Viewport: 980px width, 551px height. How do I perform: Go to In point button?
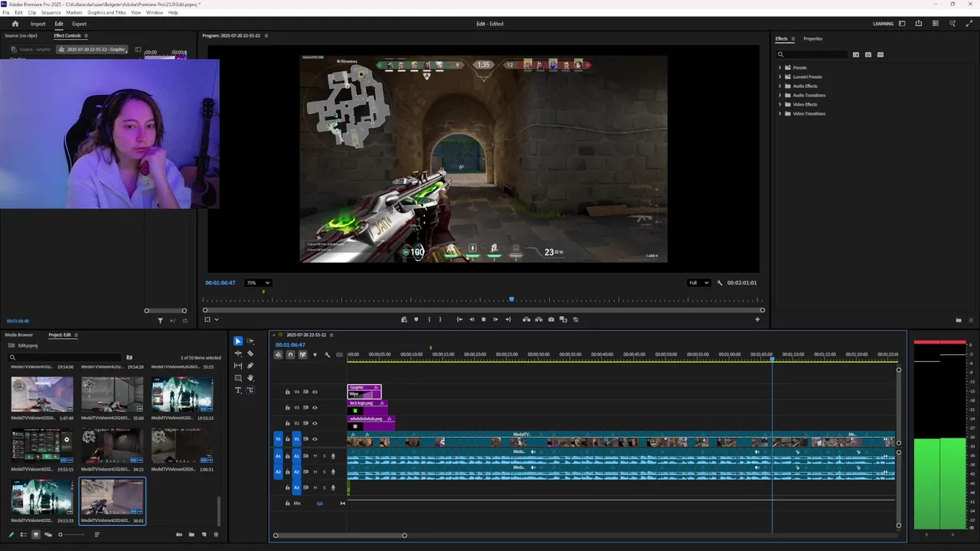coord(459,319)
